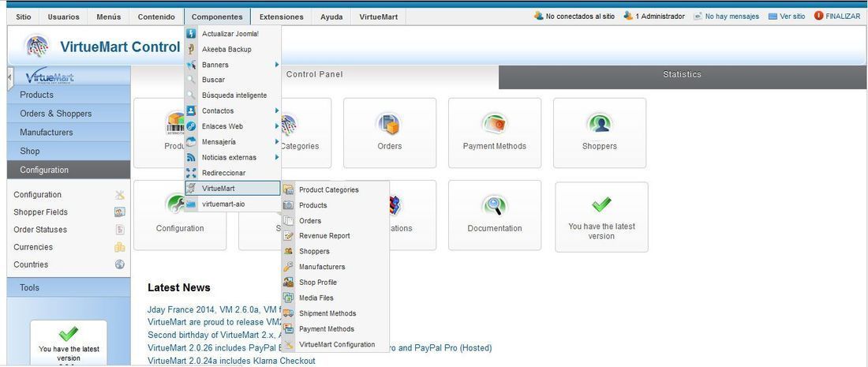Viewport: 868px width, 367px height.
Task: Click the Enlaces Web globe icon
Action: 191,126
